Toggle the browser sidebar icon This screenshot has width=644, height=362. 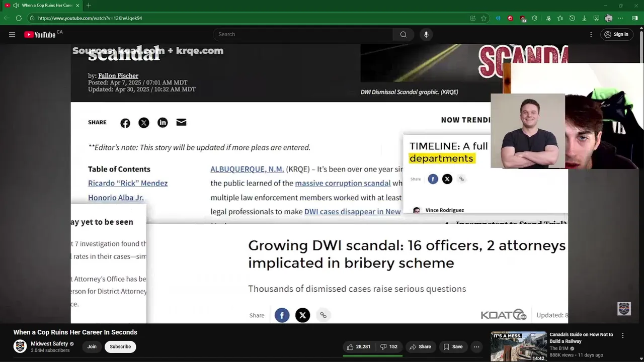[634, 18]
